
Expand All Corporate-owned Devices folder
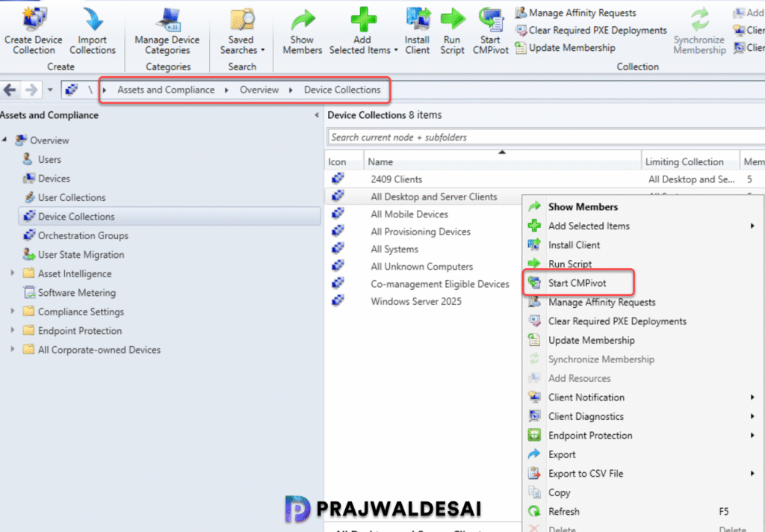13,350
